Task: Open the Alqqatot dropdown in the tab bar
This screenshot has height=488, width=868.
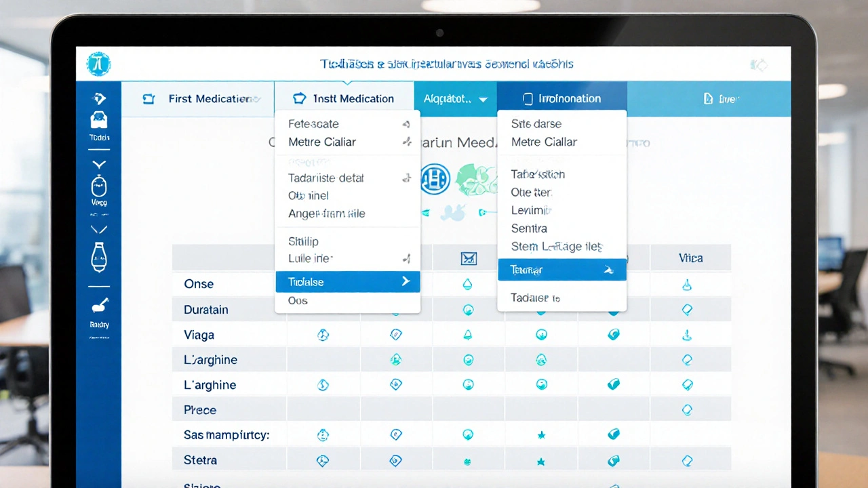Action: coord(455,99)
